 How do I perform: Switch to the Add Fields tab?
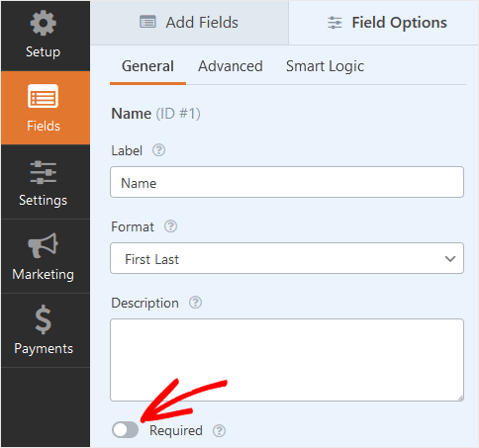[189, 23]
